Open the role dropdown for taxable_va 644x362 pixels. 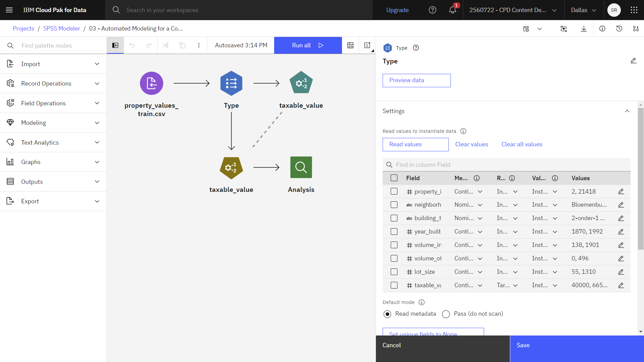(507, 286)
